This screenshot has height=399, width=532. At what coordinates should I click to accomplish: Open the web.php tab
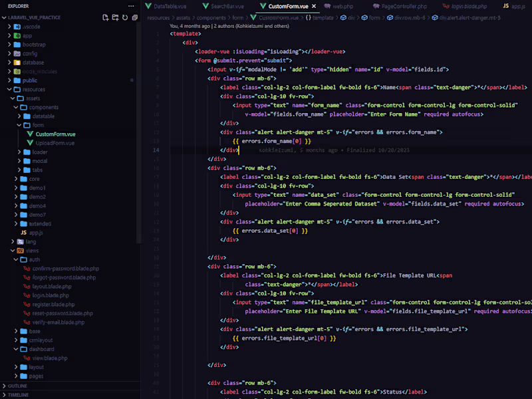344,6
